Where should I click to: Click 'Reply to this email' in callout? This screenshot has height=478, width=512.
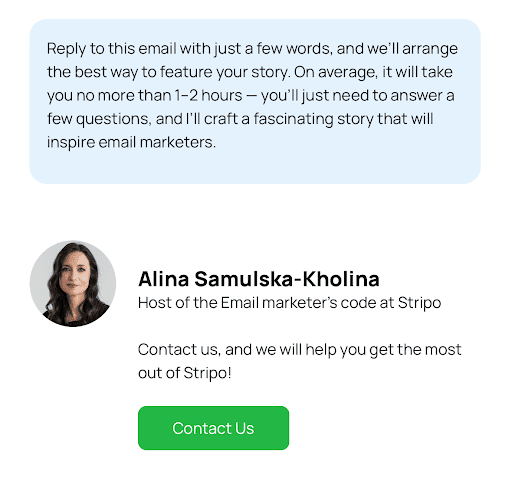(112, 49)
